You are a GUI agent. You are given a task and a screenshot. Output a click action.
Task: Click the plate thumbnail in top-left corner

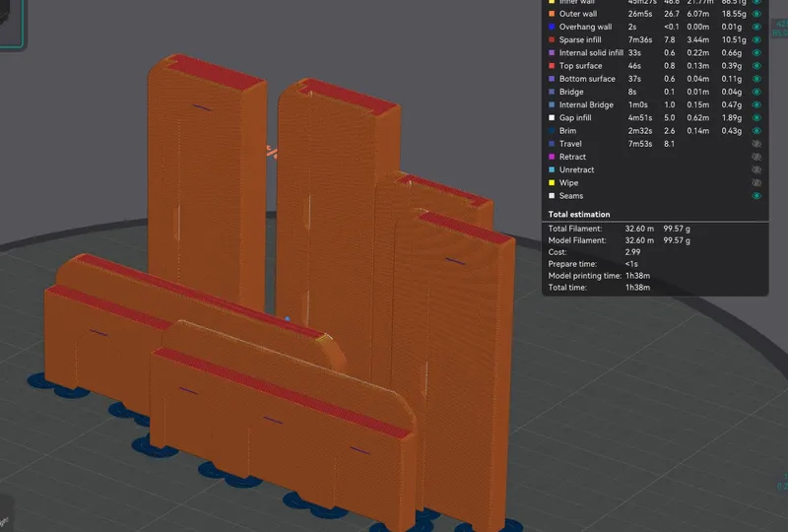click(x=12, y=22)
